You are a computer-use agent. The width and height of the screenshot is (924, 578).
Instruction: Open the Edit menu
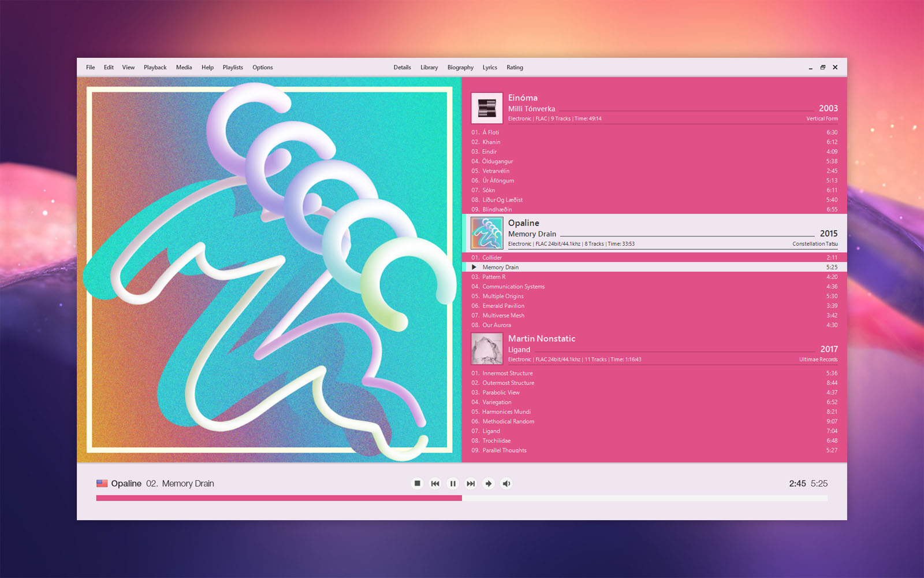coord(109,67)
